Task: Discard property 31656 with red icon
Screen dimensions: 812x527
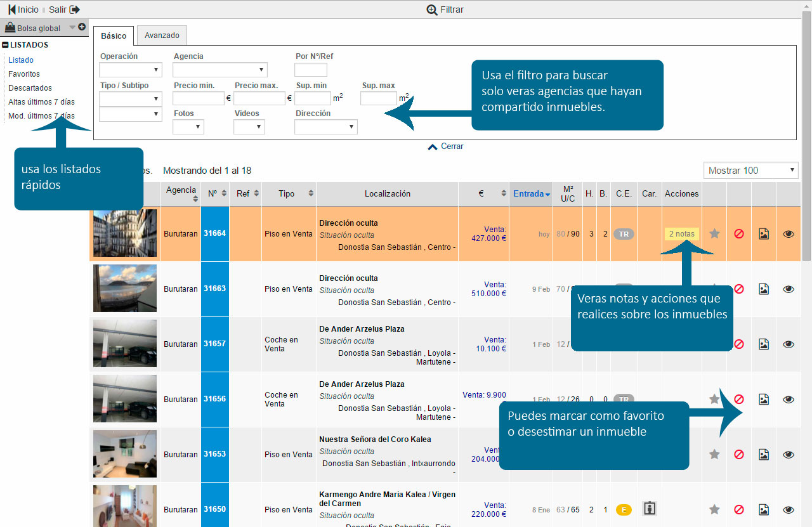Action: [x=739, y=399]
